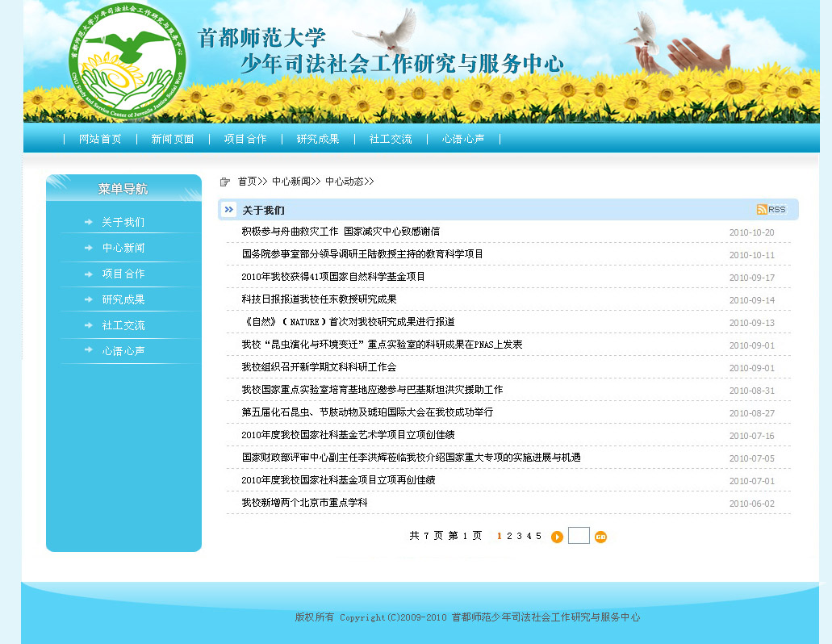Click the date 2010-06-02
Viewport: 832px width, 644px height.
[x=752, y=504]
